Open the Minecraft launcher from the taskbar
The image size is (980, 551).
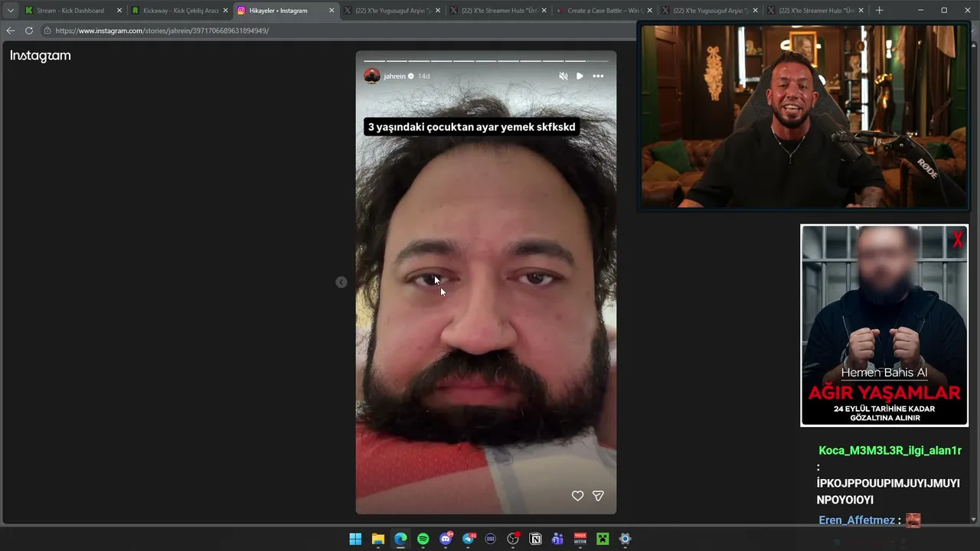click(603, 539)
